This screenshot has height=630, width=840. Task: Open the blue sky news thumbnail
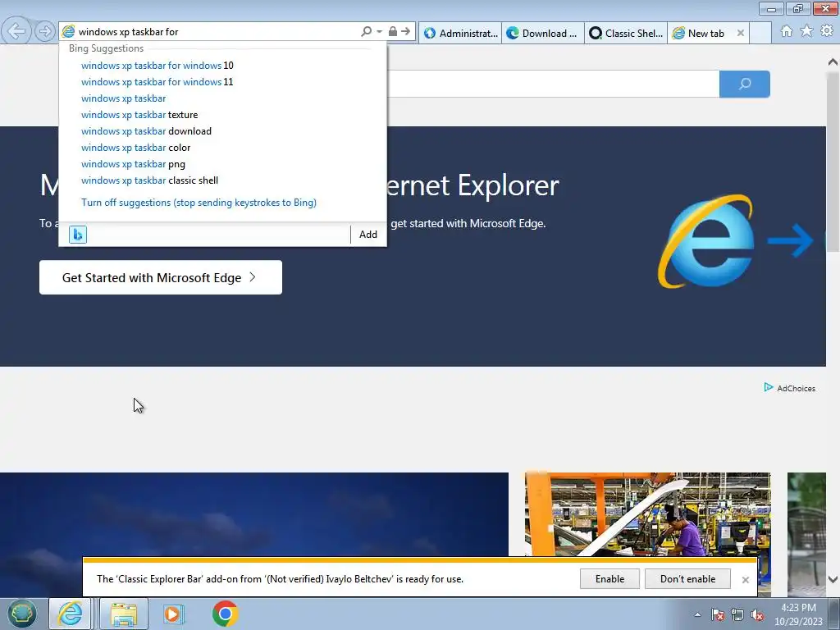click(x=254, y=514)
